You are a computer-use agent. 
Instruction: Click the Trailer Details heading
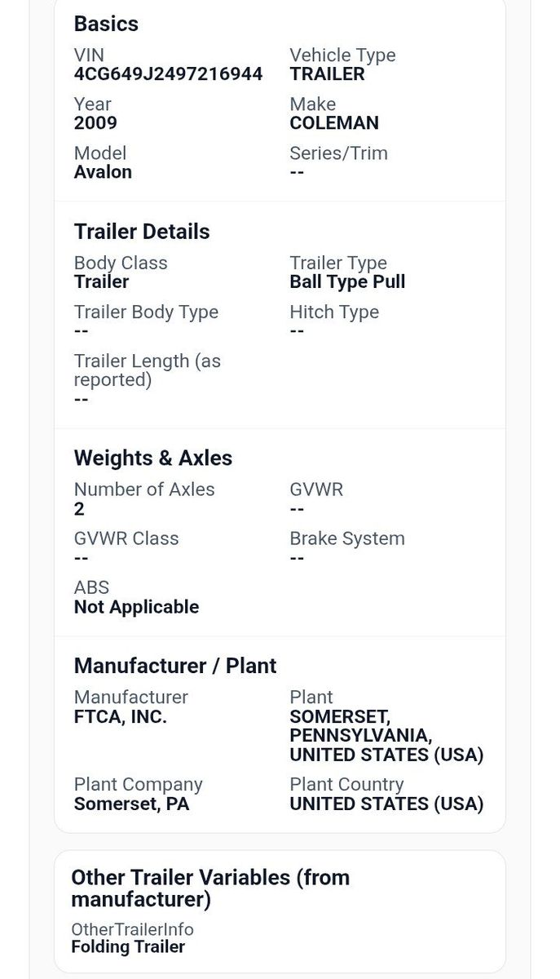142,232
